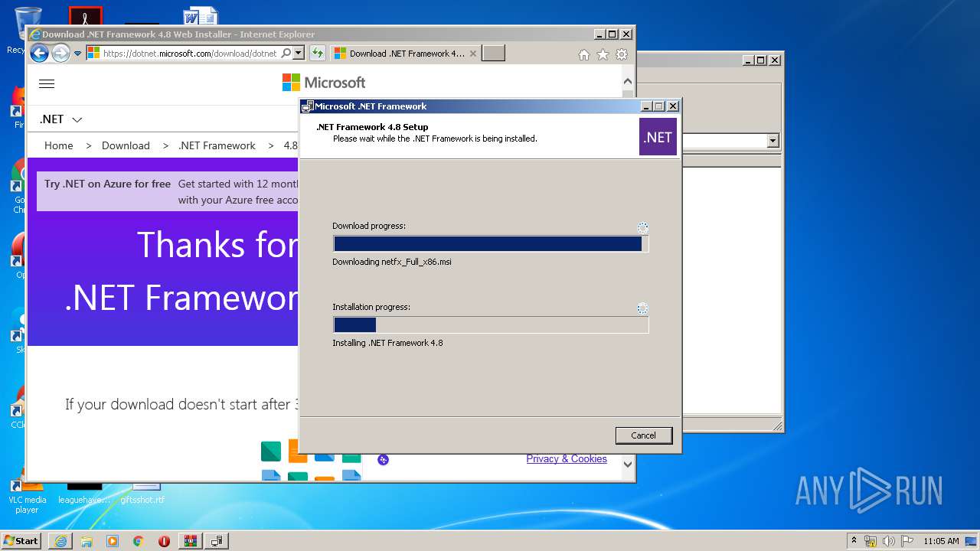Open the recent pages dropdown arrow
This screenshot has width=980, height=551.
click(77, 54)
